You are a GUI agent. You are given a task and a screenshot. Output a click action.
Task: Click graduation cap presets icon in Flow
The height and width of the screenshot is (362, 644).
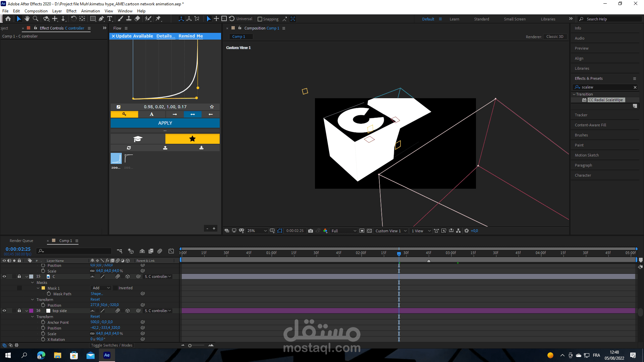coord(138,139)
